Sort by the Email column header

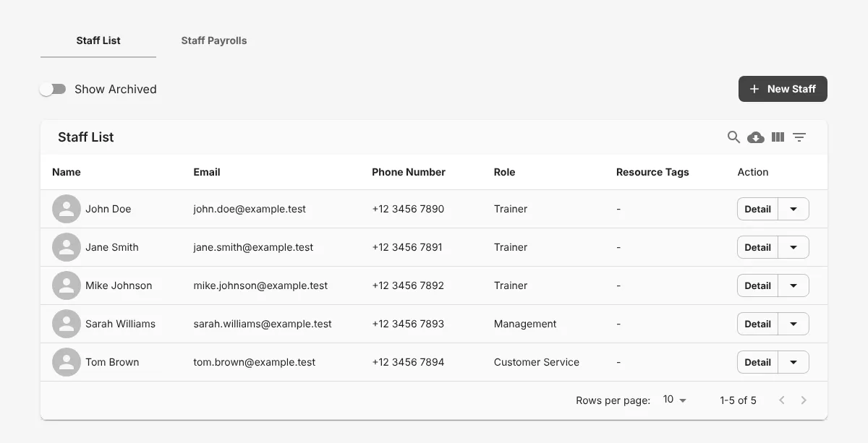coord(207,172)
